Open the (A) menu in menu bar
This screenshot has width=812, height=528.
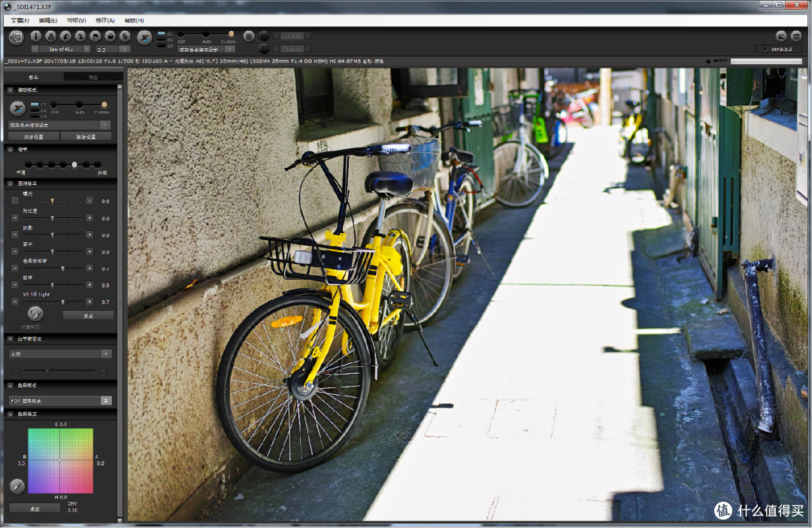point(105,21)
